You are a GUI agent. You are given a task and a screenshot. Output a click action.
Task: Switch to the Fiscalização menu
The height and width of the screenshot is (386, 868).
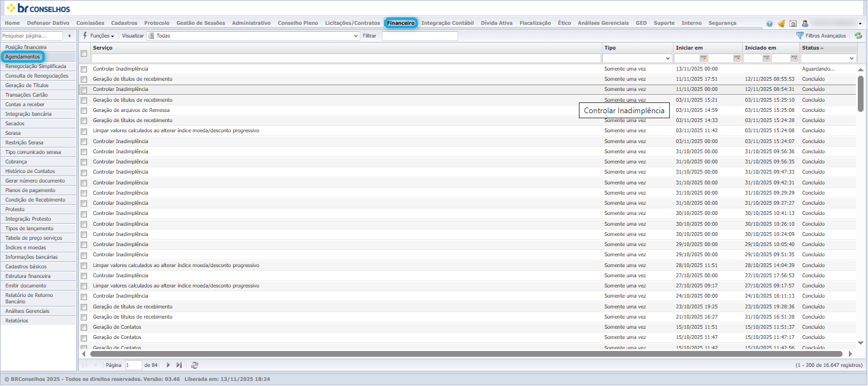tap(535, 23)
